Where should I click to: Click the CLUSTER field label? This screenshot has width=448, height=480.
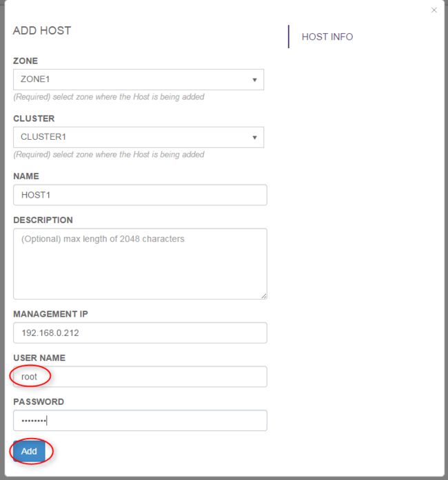click(34, 118)
